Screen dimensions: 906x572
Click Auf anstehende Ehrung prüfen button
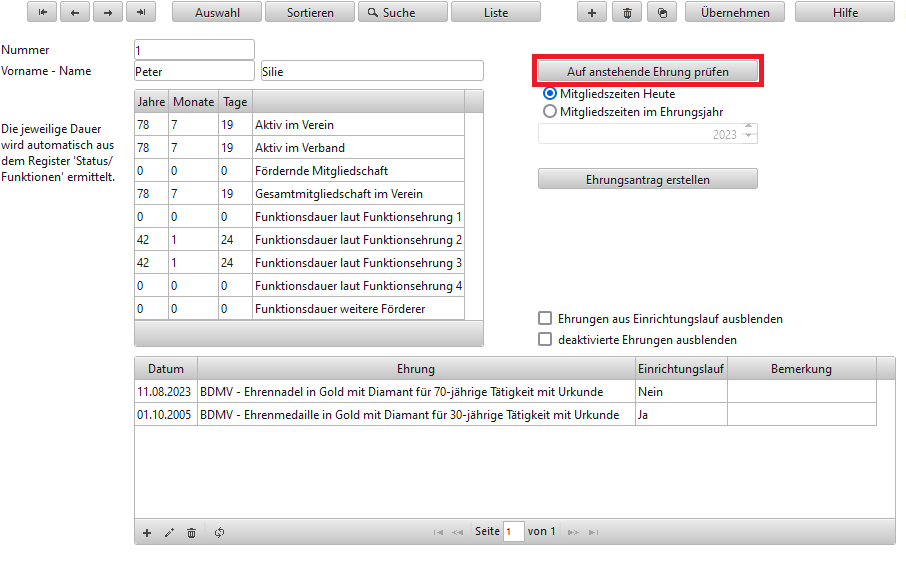click(648, 72)
